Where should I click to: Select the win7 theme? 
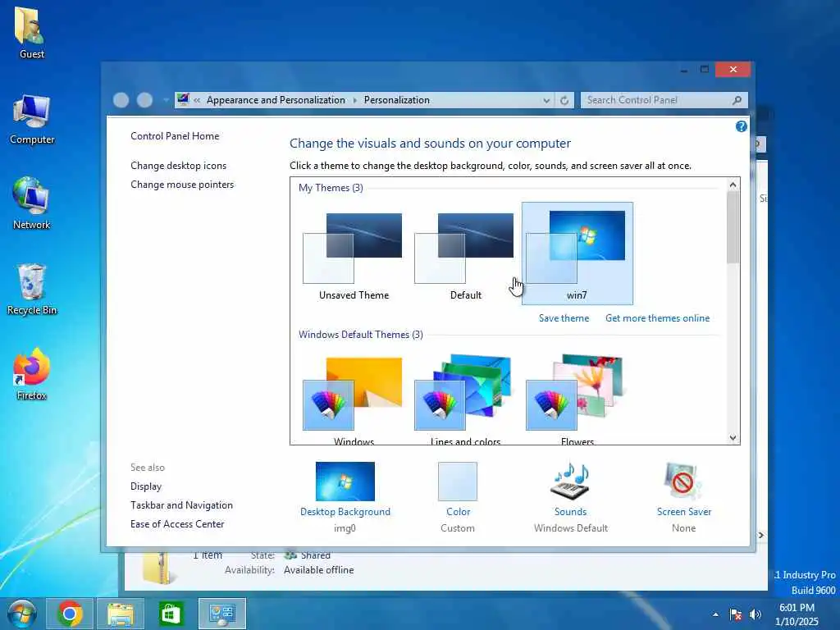click(x=577, y=253)
